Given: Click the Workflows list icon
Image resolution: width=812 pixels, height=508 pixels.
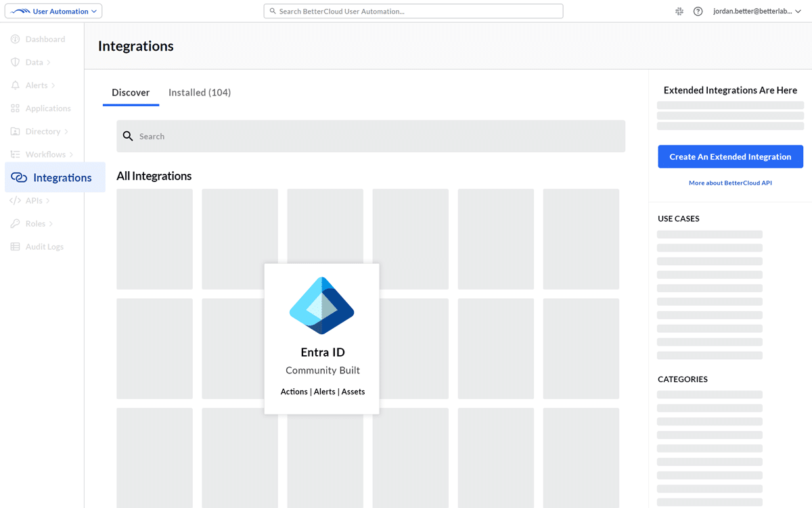Looking at the screenshot, I should (15, 154).
